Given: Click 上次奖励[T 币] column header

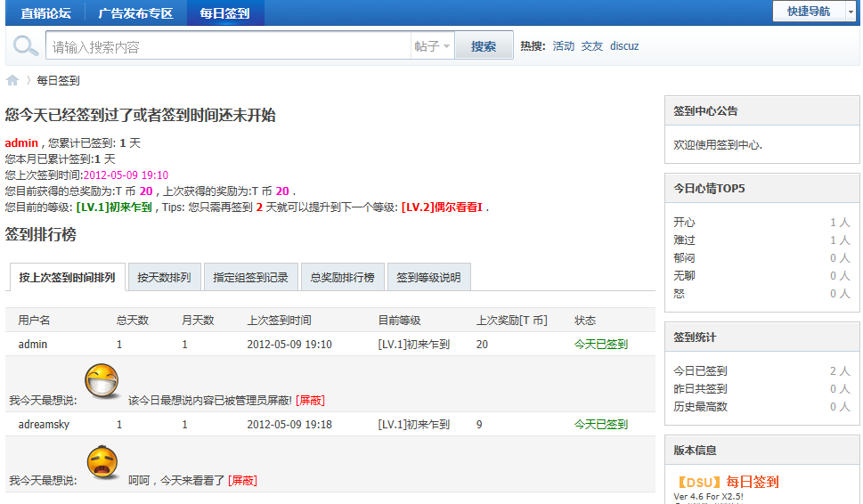Looking at the screenshot, I should point(512,321).
